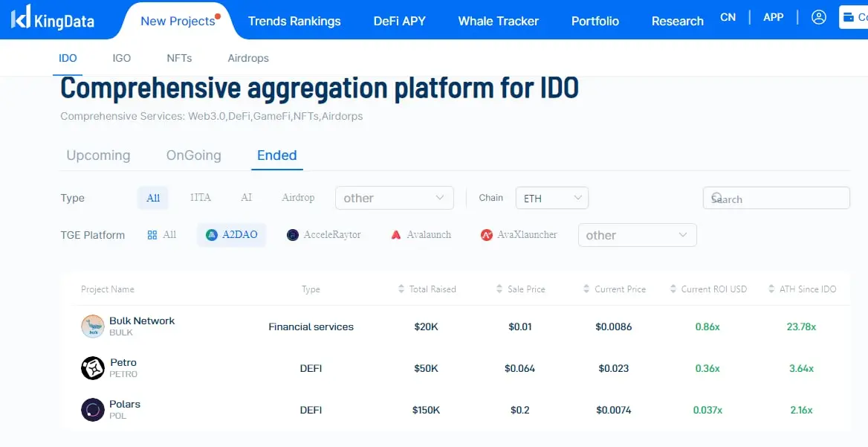The height and width of the screenshot is (447, 868).
Task: Open the Chain ETH dropdown
Action: pos(552,198)
